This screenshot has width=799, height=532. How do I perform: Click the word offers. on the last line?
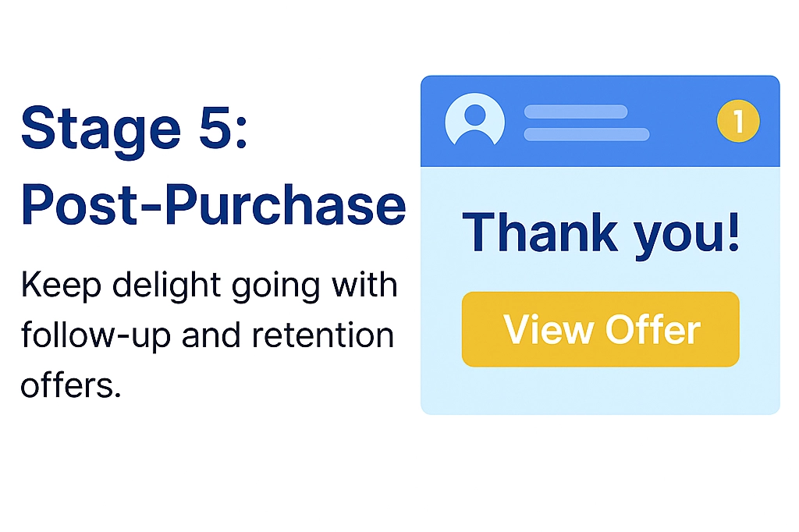tap(71, 385)
